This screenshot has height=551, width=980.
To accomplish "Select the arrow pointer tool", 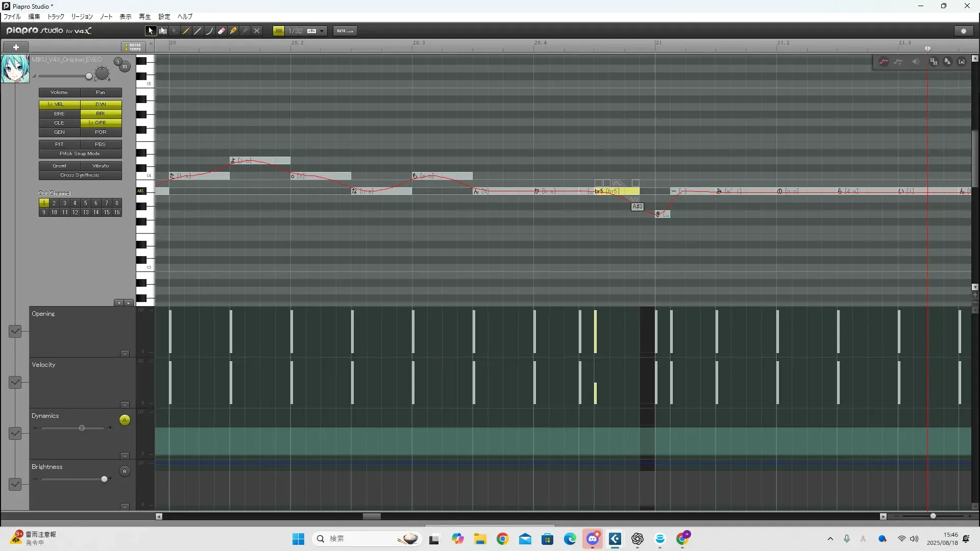I will coord(150,31).
